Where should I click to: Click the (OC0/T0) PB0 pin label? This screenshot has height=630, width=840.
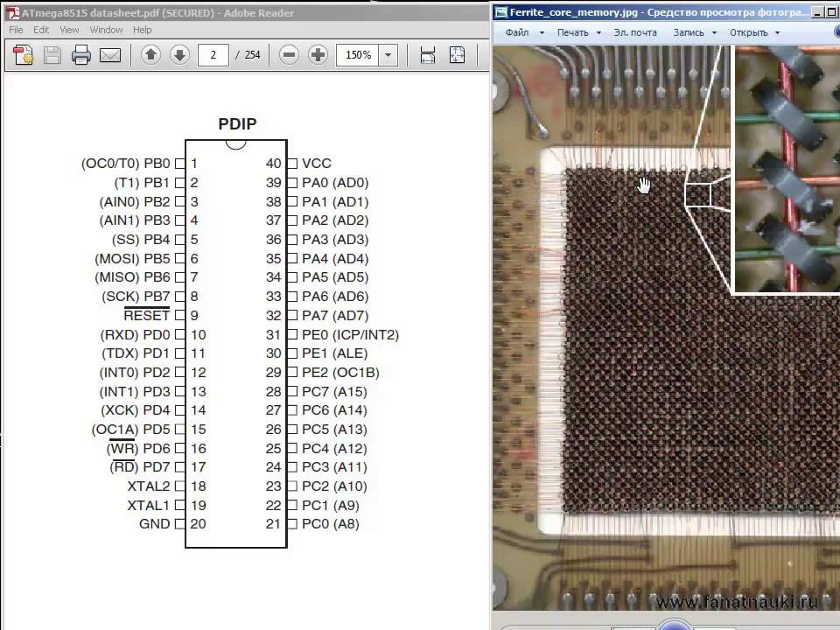[125, 164]
